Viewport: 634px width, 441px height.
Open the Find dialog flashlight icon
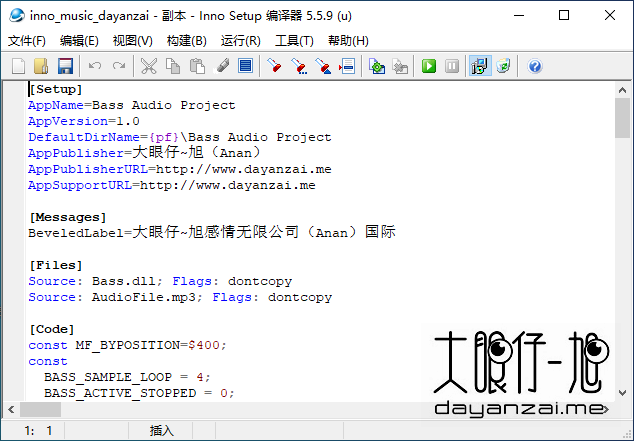pos(275,66)
